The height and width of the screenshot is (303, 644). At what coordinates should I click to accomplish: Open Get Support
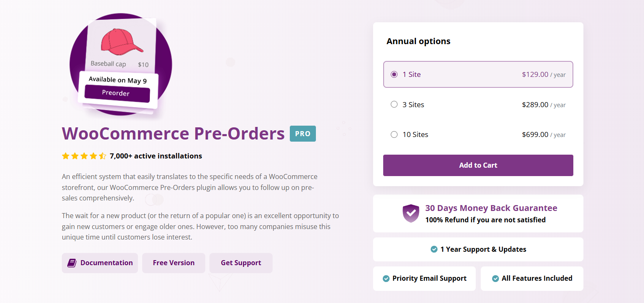click(x=241, y=263)
